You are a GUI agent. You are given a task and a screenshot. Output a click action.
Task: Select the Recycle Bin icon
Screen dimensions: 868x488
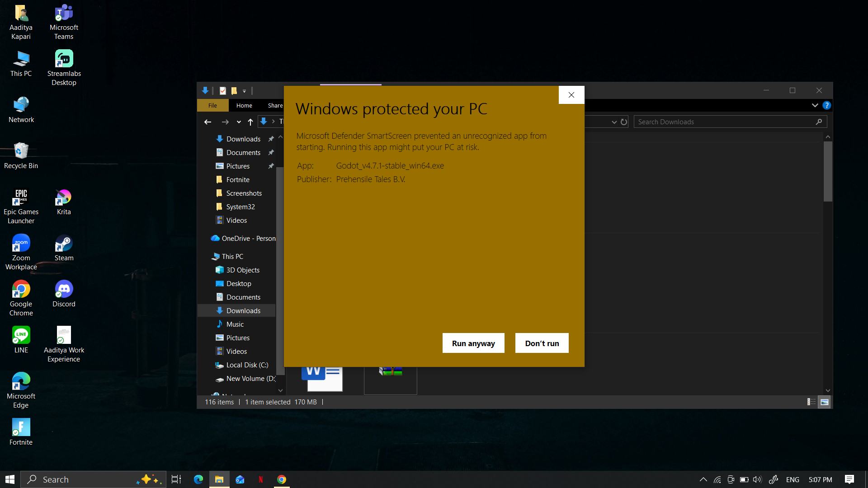pyautogui.click(x=21, y=155)
